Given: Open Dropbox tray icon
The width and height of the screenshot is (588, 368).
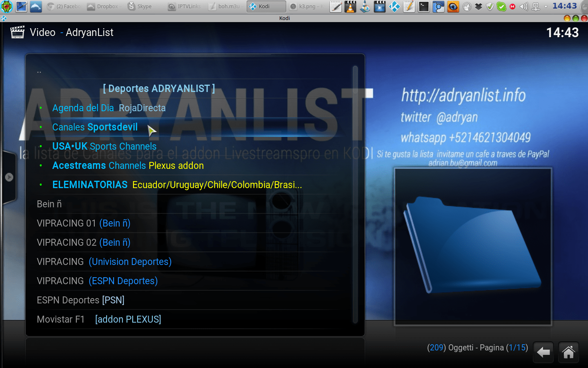Looking at the screenshot, I should pos(479,7).
